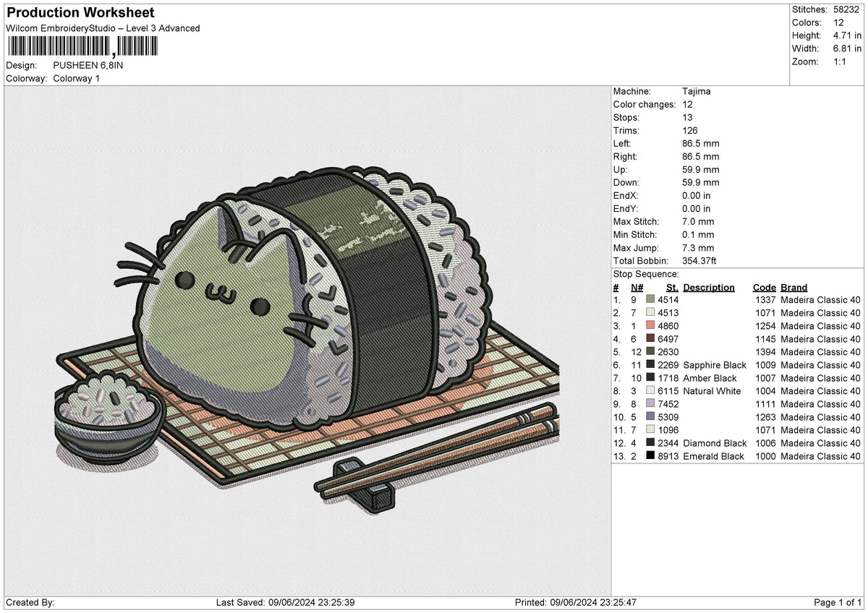Image resolution: width=868 pixels, height=613 pixels.
Task: Click the Total Bobbin value 354.37ft
Action: click(x=699, y=261)
